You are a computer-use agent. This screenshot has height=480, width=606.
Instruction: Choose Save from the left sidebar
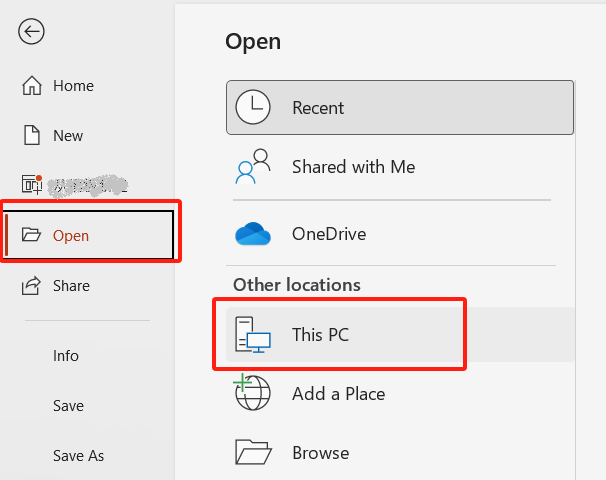[x=68, y=406]
